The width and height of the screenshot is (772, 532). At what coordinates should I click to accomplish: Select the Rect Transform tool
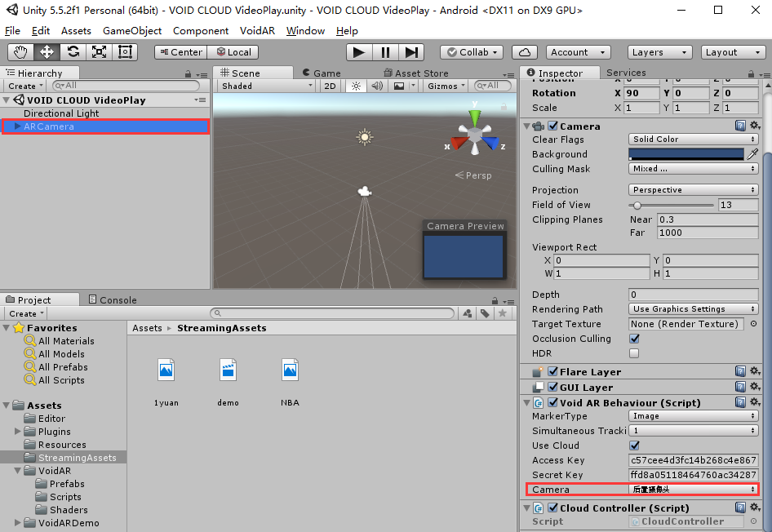click(x=125, y=52)
